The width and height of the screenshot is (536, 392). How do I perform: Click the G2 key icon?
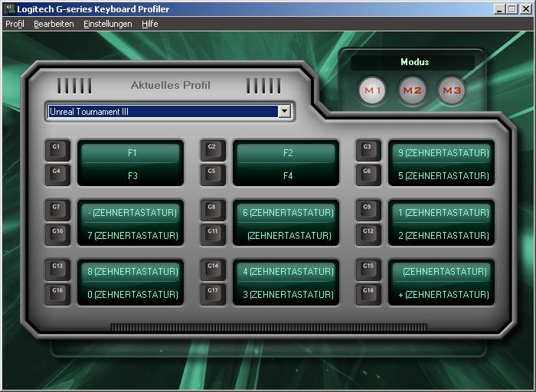213,150
